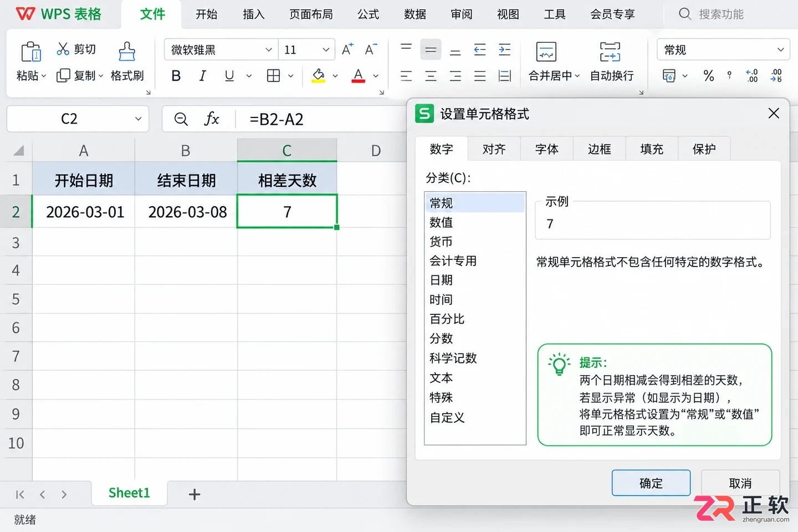Close the 设置单元格格式 dialog
Viewport: 798px width, 532px height.
[774, 114]
